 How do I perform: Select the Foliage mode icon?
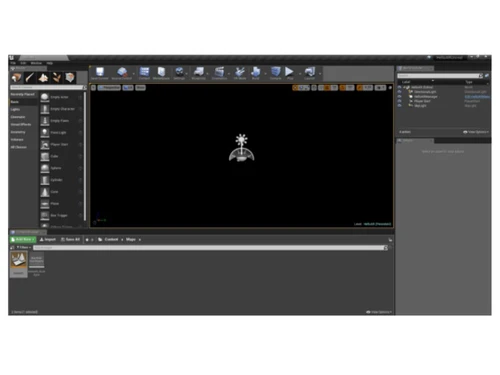click(57, 78)
